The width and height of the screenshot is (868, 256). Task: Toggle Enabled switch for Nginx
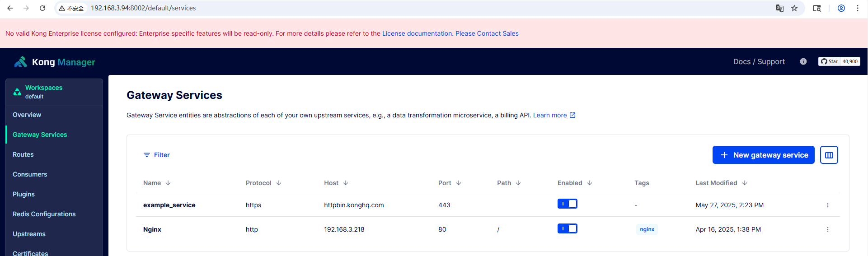tap(568, 228)
